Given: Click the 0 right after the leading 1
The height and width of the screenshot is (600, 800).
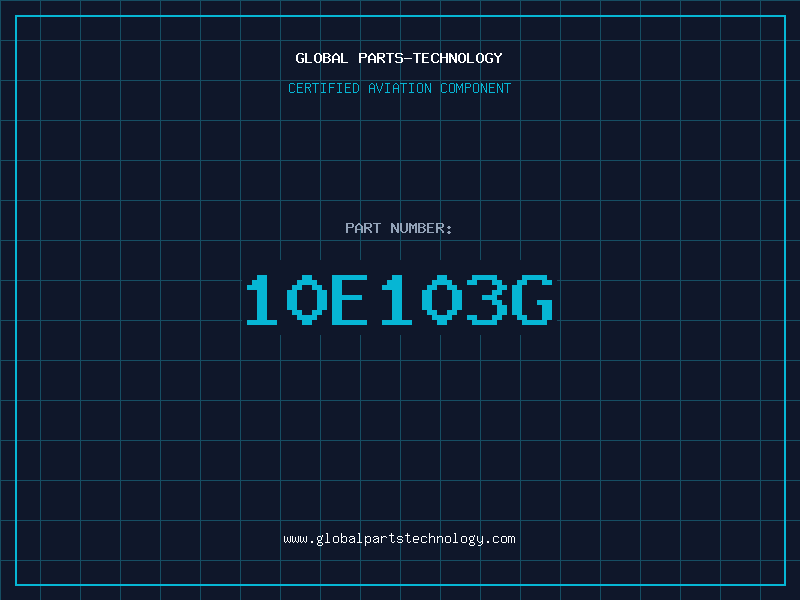Looking at the screenshot, I should click(x=307, y=299).
